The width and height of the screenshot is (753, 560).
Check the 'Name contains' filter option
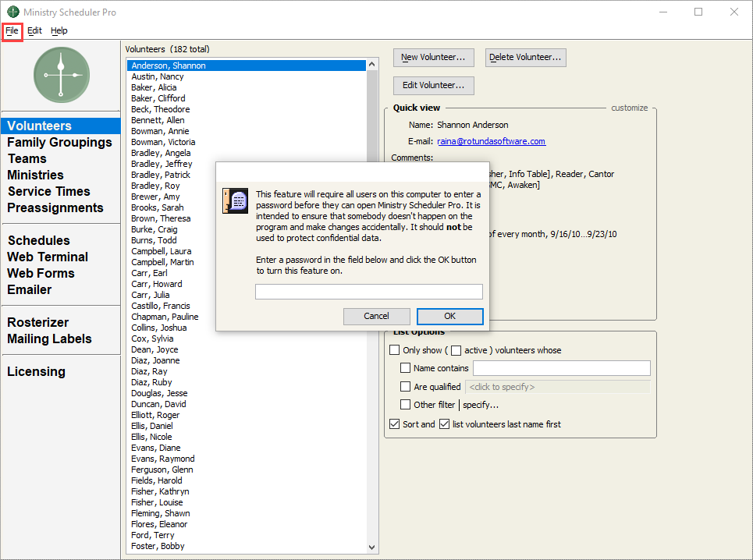pyautogui.click(x=406, y=368)
